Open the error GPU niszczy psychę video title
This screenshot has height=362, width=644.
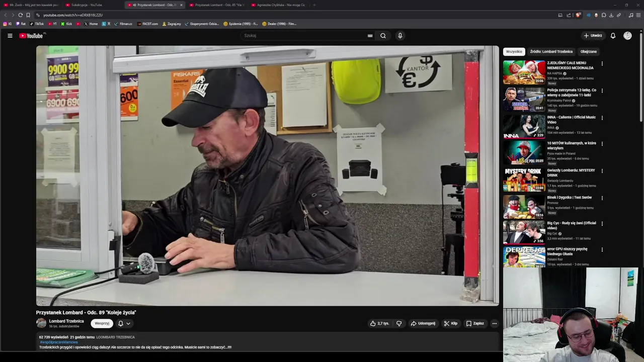pyautogui.click(x=568, y=251)
